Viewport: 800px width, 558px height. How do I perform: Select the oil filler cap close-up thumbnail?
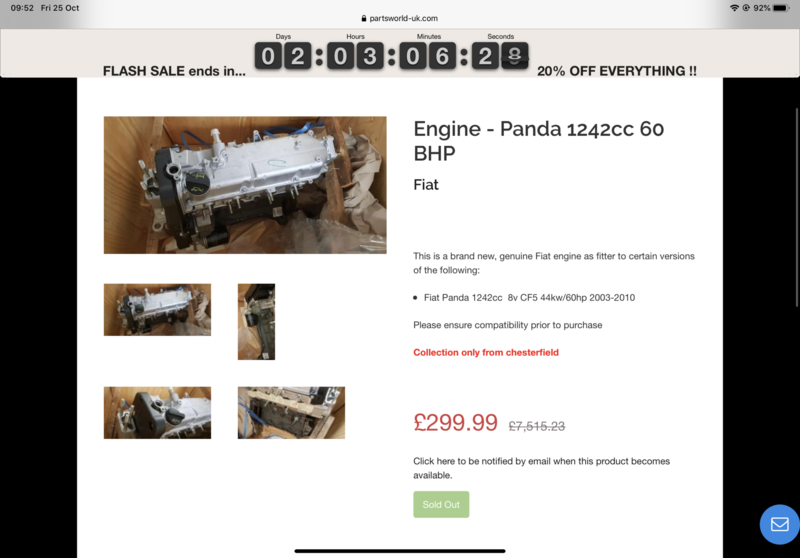(157, 413)
